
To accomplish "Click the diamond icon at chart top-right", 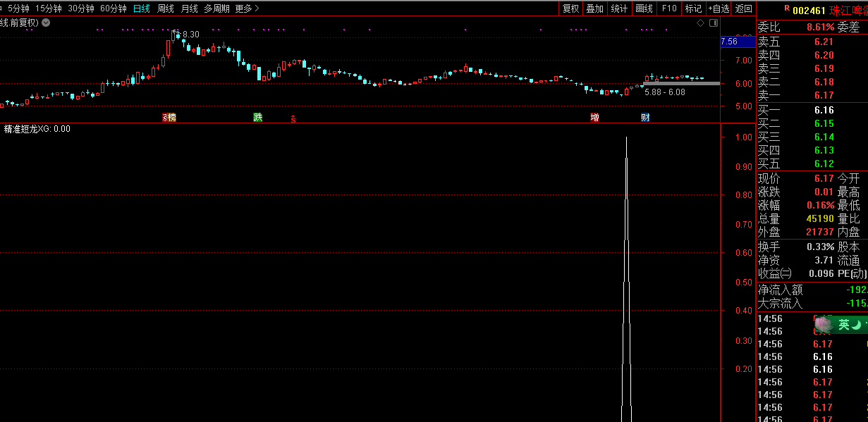I will click(700, 23).
